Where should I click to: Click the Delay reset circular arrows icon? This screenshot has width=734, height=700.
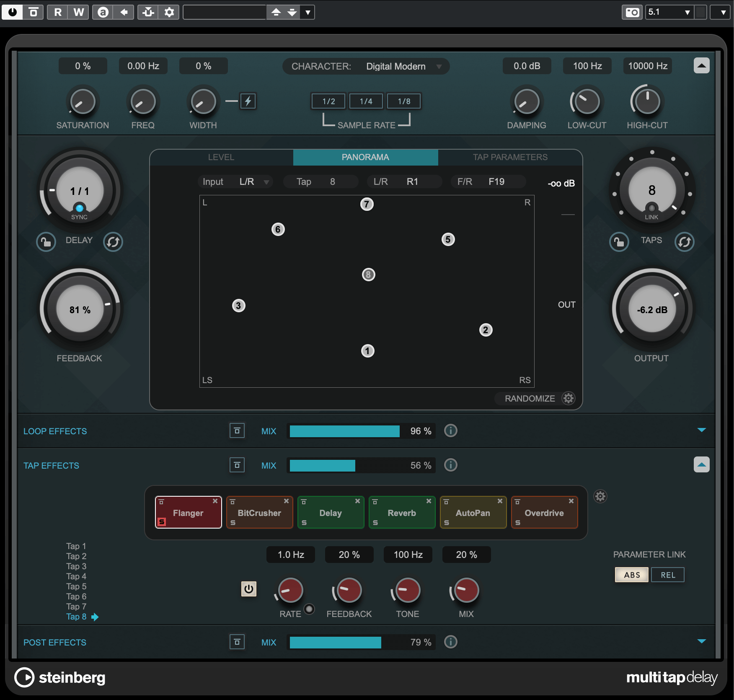tap(113, 242)
